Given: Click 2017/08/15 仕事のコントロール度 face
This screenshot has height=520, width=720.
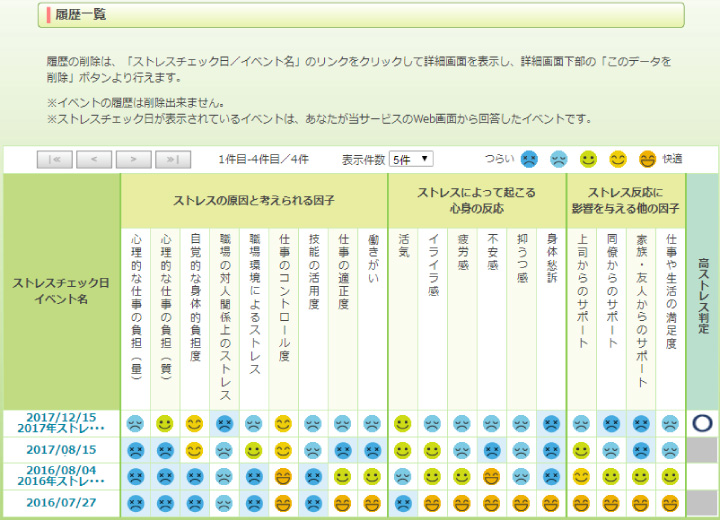Looking at the screenshot, I should 283,451.
